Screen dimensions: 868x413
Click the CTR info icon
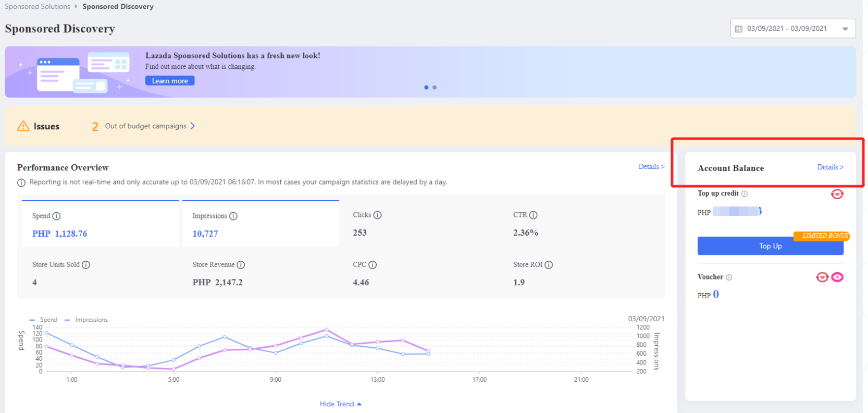[534, 215]
